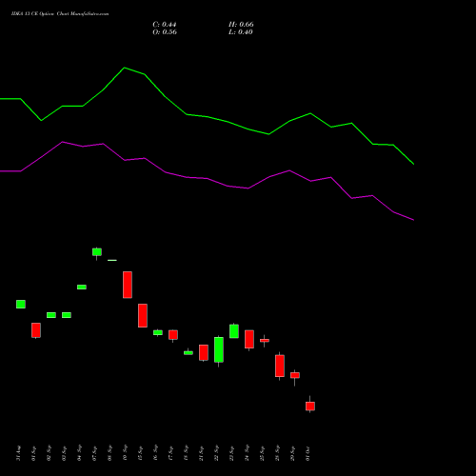Click the peak of the green indicator line
476x476 pixels.
coord(125,68)
